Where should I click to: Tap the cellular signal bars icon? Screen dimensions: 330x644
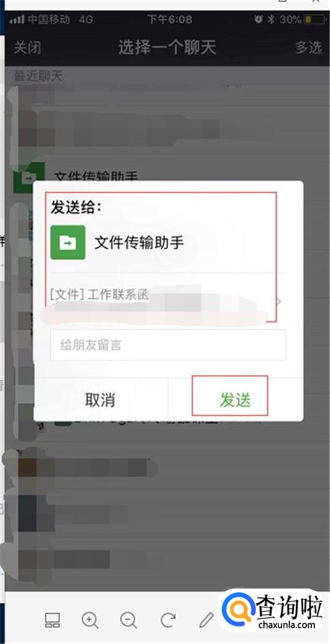click(17, 20)
